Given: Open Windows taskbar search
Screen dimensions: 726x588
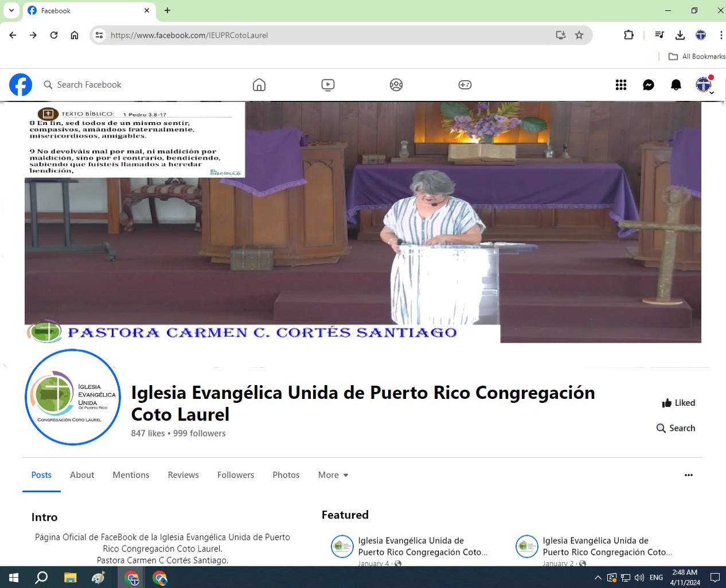Looking at the screenshot, I should [x=41, y=578].
